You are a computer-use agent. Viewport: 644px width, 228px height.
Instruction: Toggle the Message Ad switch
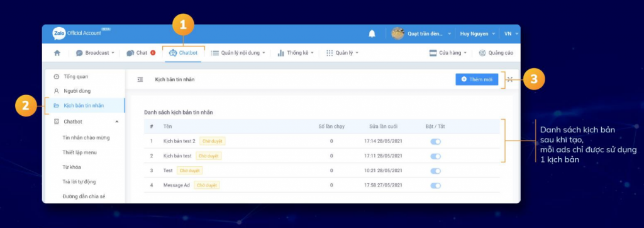point(435,186)
